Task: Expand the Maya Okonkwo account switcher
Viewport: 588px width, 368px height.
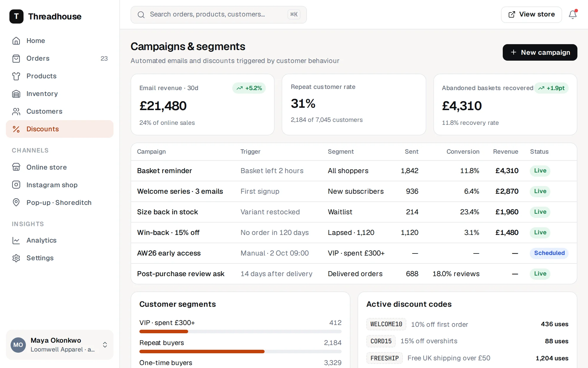Action: click(x=105, y=345)
